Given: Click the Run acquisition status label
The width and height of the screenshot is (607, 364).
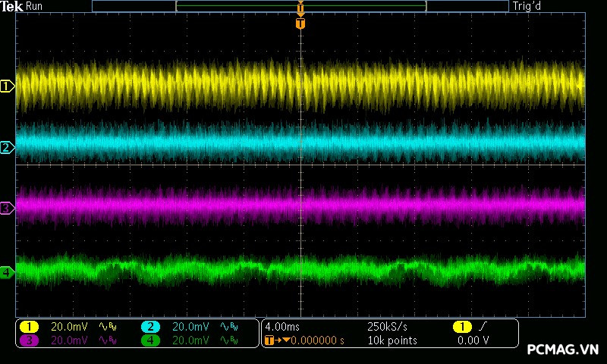Looking at the screenshot, I should pyautogui.click(x=35, y=6).
